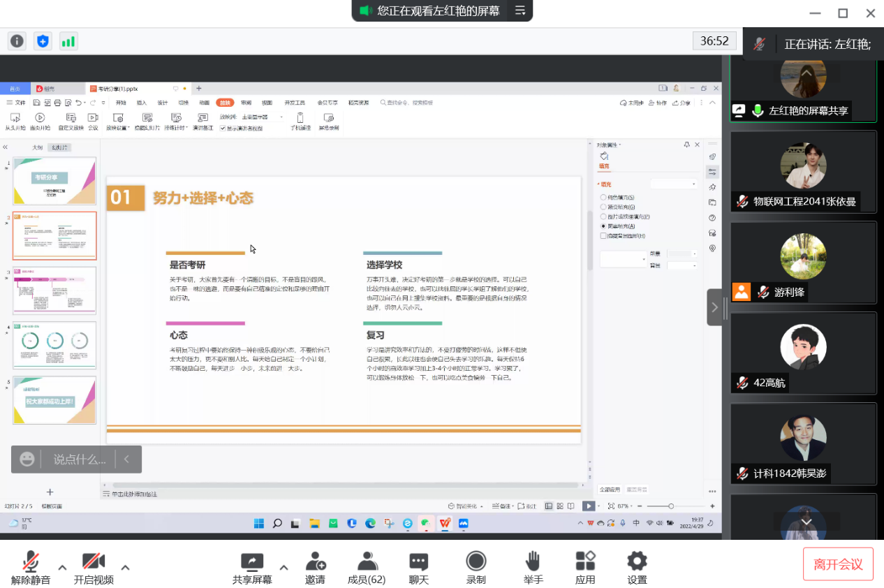Expand share options arrow beside 共享屏幕
This screenshot has width=884, height=588.
[x=283, y=567]
